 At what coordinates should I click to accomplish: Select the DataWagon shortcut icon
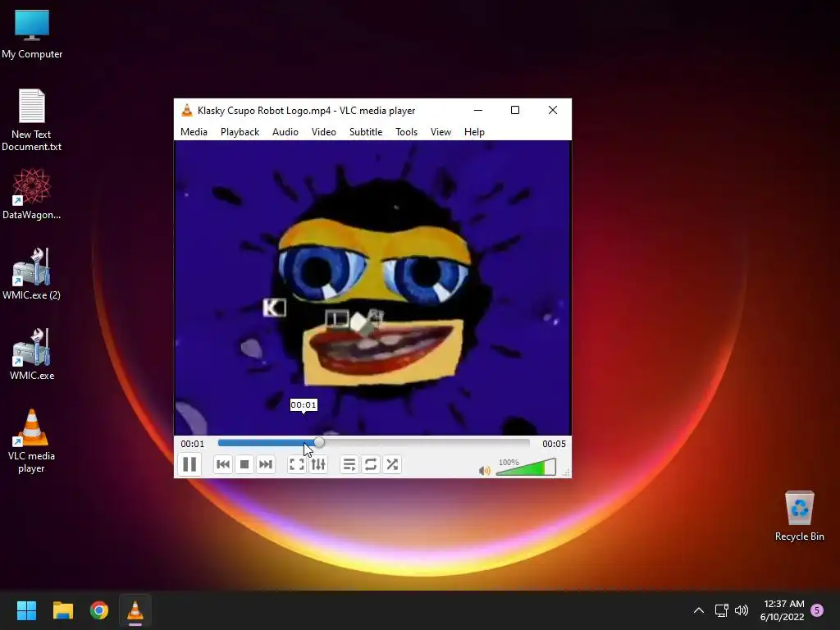pyautogui.click(x=32, y=194)
